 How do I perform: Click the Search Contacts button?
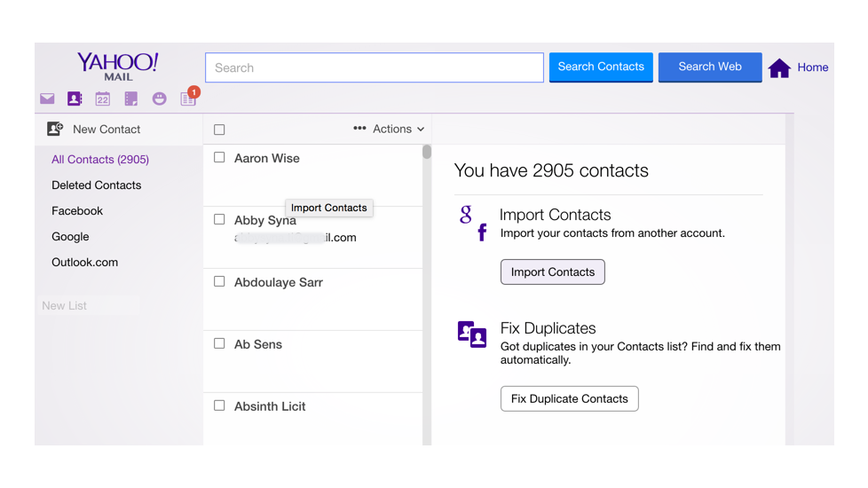601,67
